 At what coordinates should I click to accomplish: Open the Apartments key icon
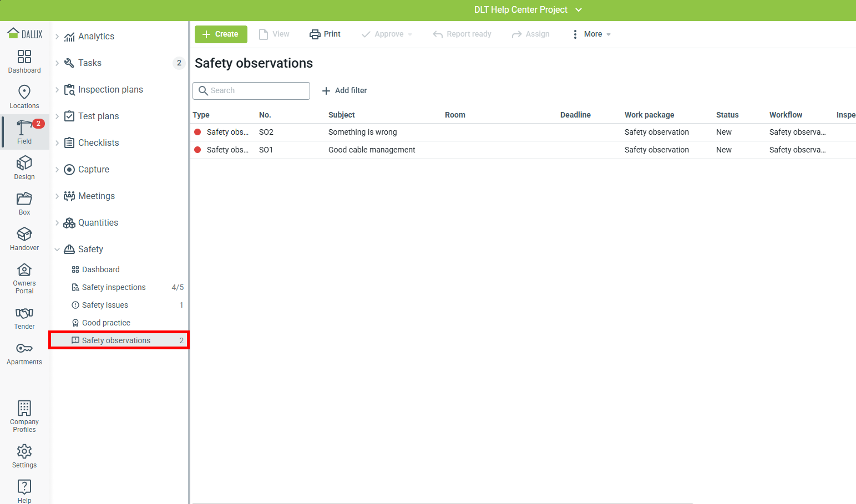click(x=24, y=349)
